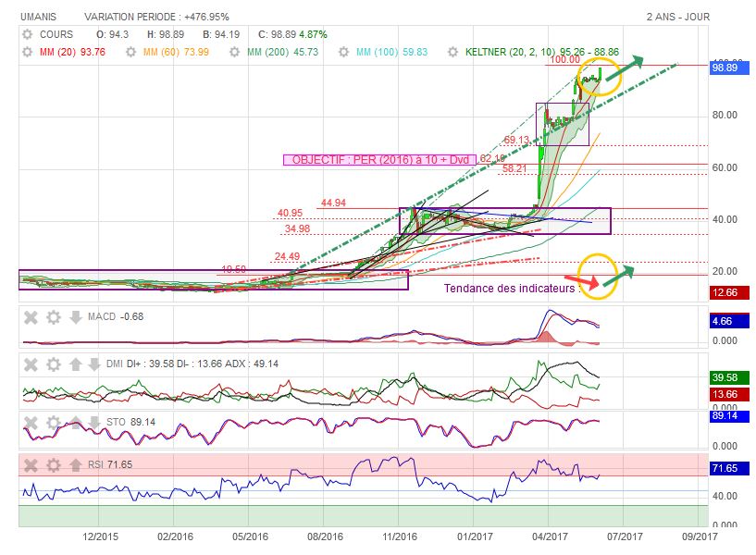This screenshot has width=756, height=555.
Task: Click the blue 4.66 MACD value tag
Action: (729, 321)
